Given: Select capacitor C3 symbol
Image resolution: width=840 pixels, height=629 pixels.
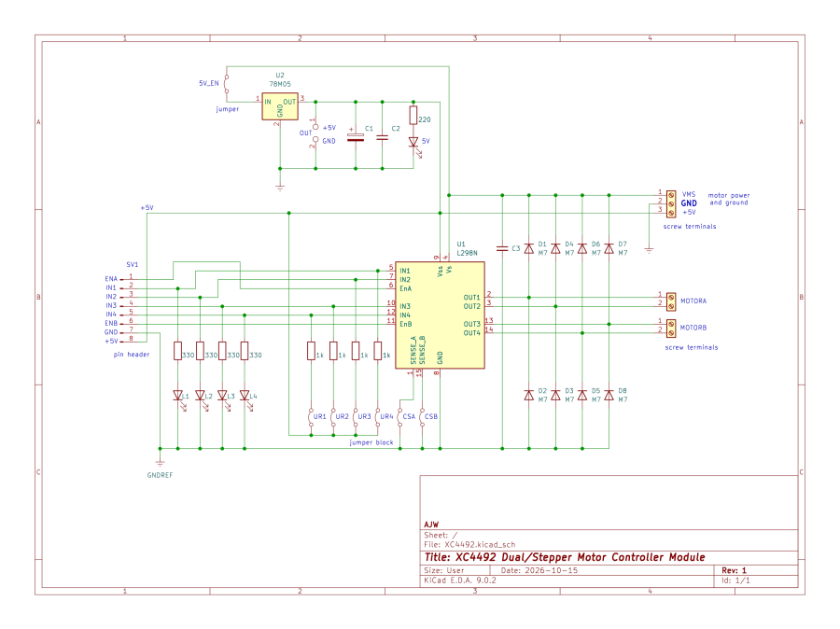Looking at the screenshot, I should (502, 248).
